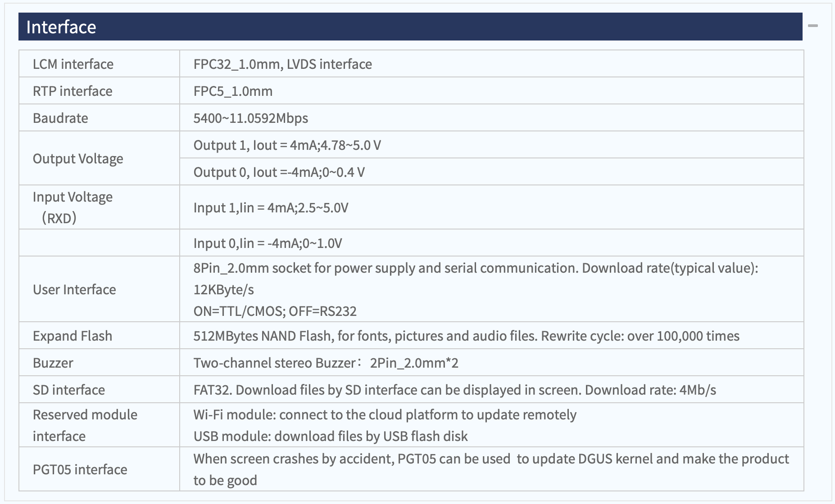Collapse the Interface section with minus icon
835x504 pixels.
813,26
